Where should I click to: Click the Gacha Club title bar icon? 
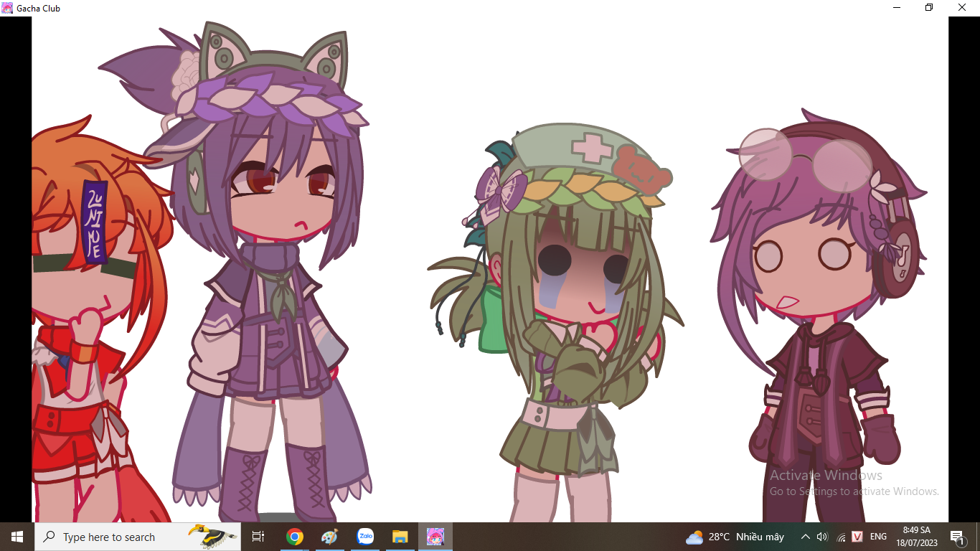point(7,8)
